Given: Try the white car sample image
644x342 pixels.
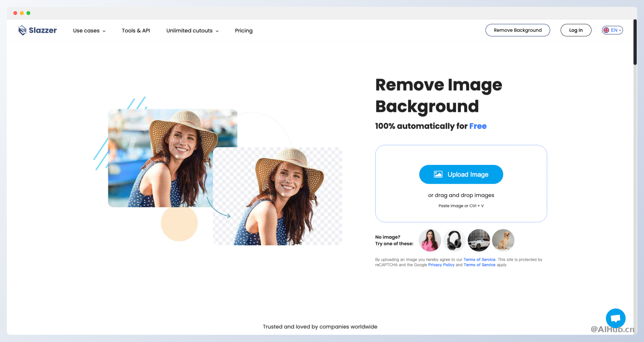Looking at the screenshot, I should (x=479, y=240).
